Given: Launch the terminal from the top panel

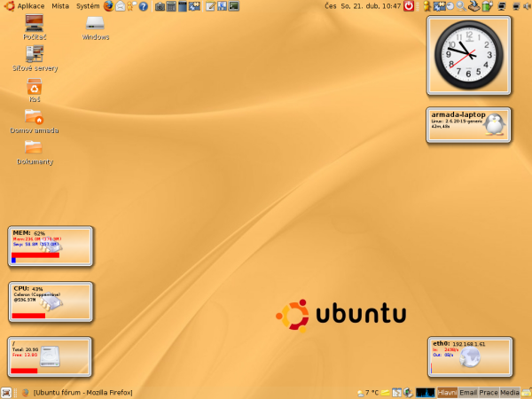Looking at the screenshot, I should [x=233, y=6].
